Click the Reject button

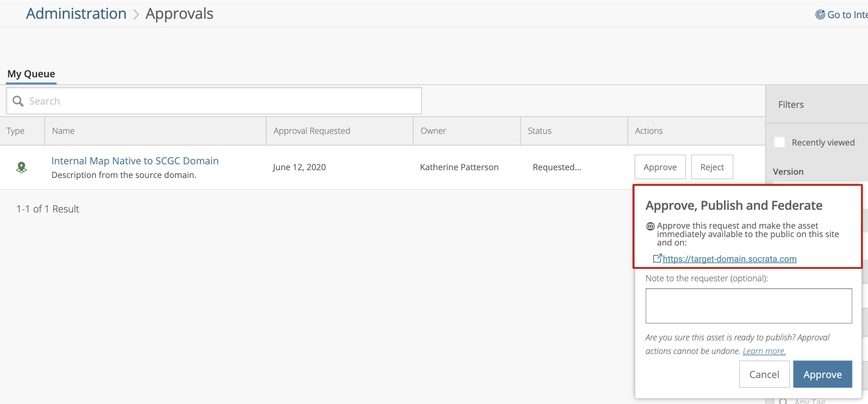[x=712, y=167]
